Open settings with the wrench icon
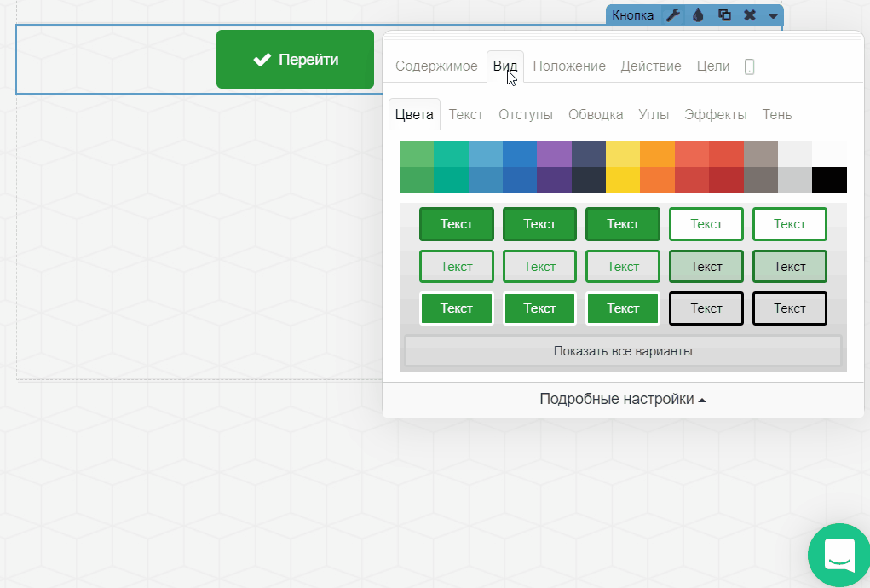Image resolution: width=870 pixels, height=588 pixels. click(672, 15)
